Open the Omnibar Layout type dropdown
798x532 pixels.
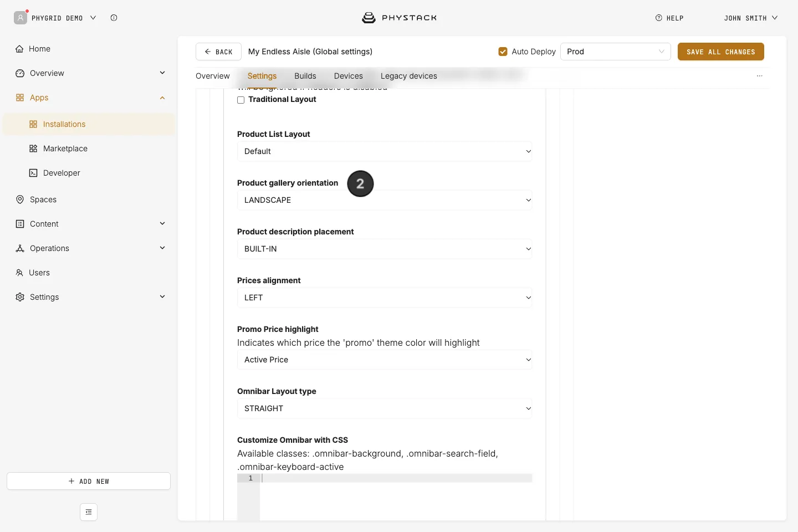[x=385, y=408]
